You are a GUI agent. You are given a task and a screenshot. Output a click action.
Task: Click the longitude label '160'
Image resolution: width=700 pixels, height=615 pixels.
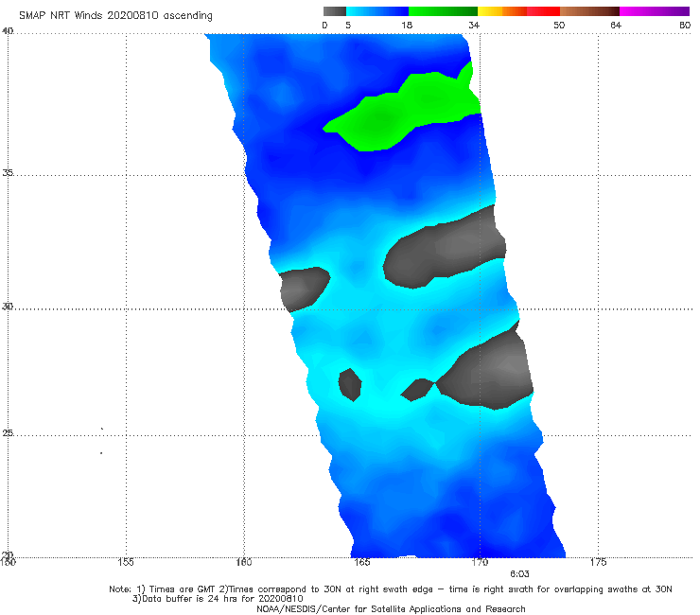click(x=244, y=562)
